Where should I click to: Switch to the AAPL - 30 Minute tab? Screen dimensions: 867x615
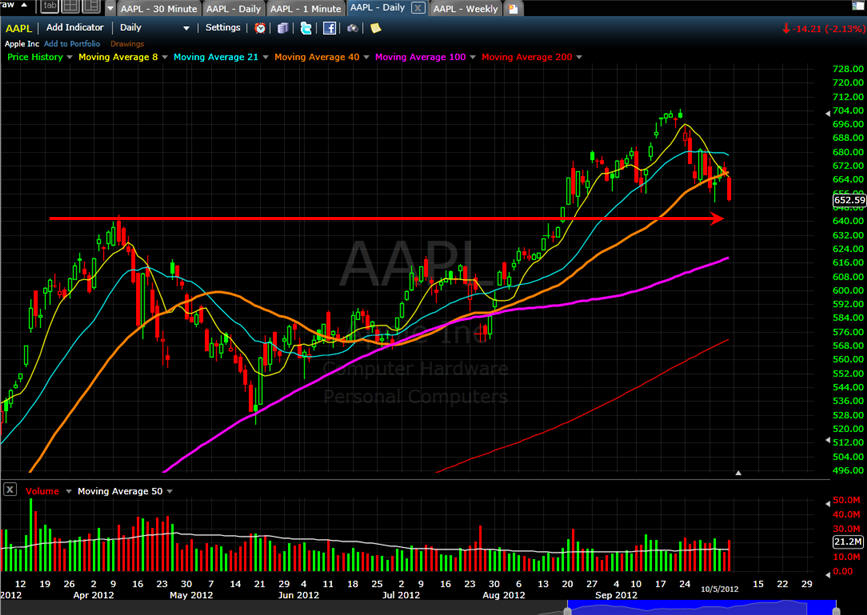(x=159, y=9)
